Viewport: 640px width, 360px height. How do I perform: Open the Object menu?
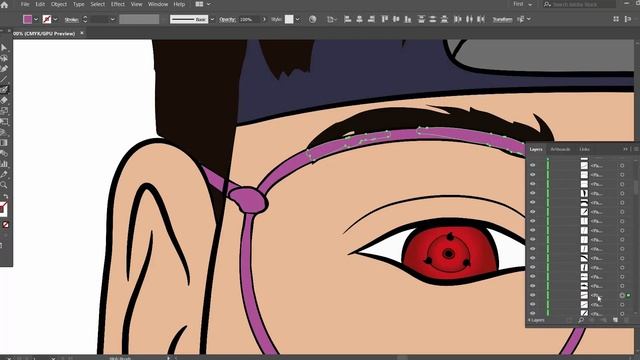59,4
